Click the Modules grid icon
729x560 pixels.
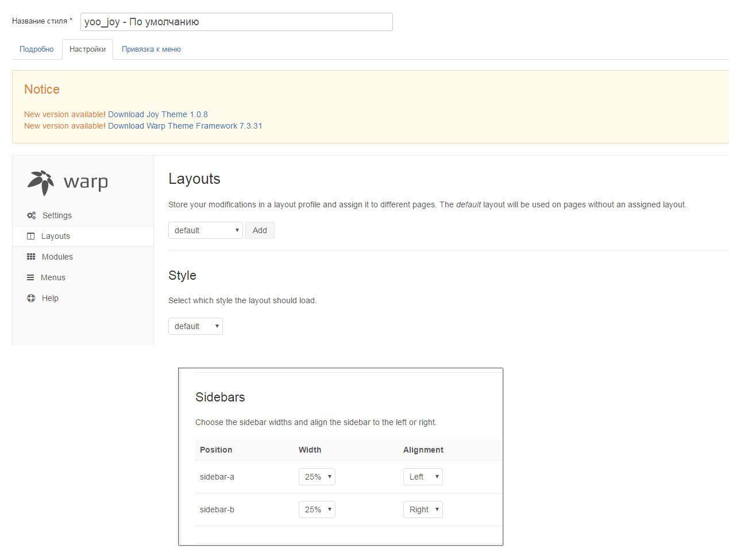[x=31, y=257]
